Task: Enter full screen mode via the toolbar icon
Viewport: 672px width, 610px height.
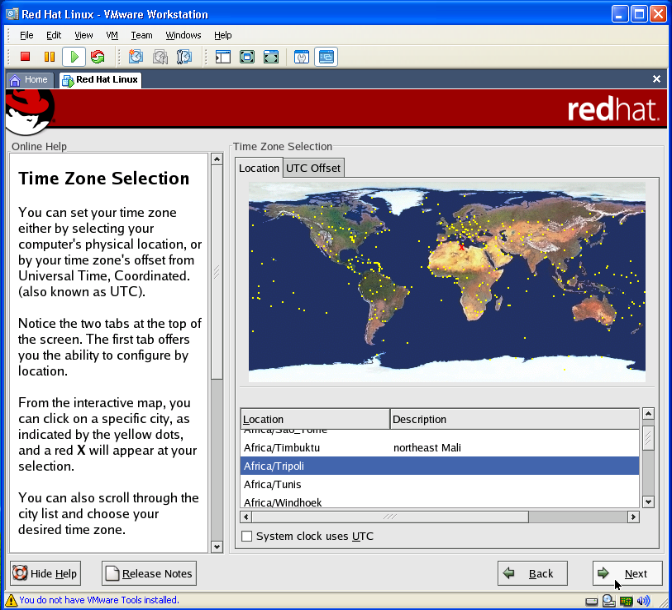Action: point(247,57)
